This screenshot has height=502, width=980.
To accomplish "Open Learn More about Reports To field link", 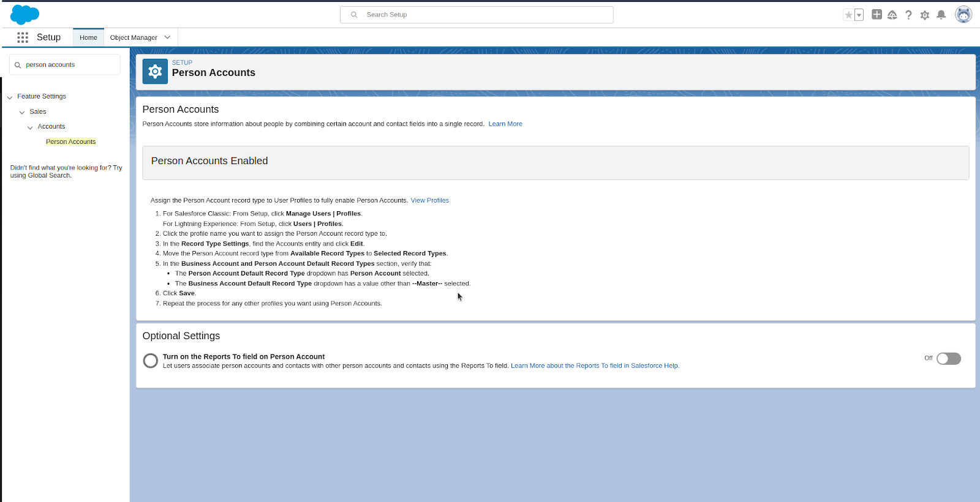I will click(x=595, y=365).
